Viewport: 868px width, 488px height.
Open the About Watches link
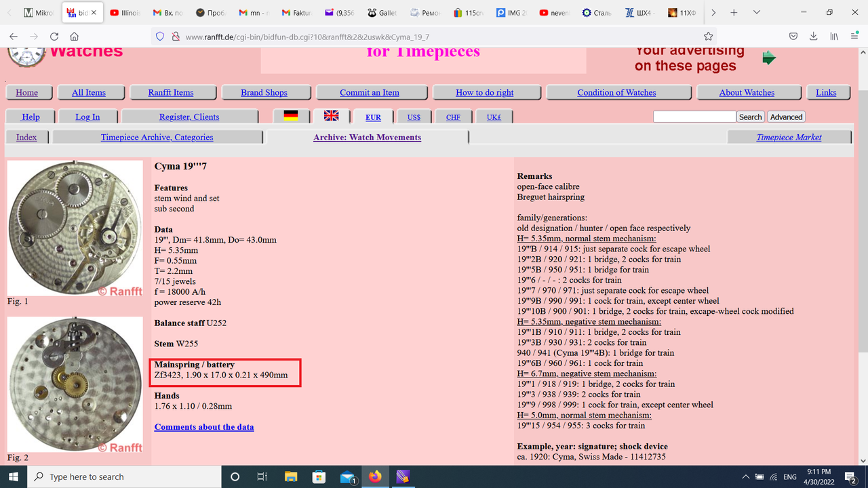(x=747, y=92)
